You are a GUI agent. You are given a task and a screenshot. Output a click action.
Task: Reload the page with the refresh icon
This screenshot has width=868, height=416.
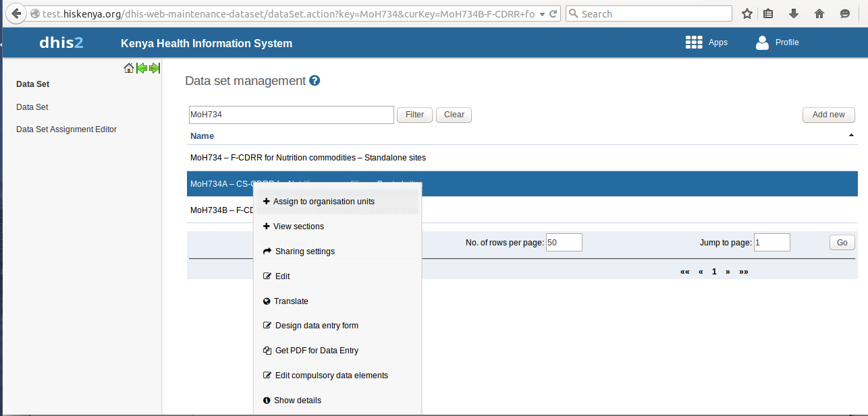553,13
